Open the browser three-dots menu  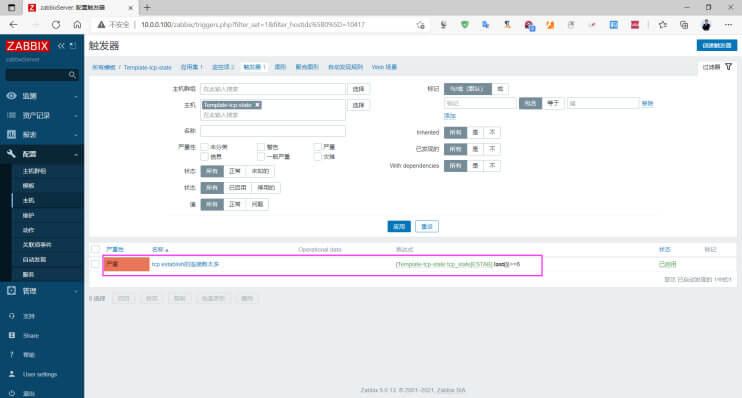(728, 25)
